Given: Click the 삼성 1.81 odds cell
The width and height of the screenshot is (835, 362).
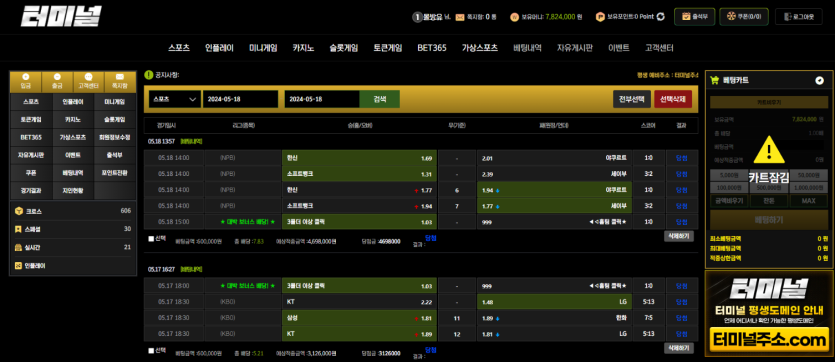Looking at the screenshot, I should coord(359,318).
